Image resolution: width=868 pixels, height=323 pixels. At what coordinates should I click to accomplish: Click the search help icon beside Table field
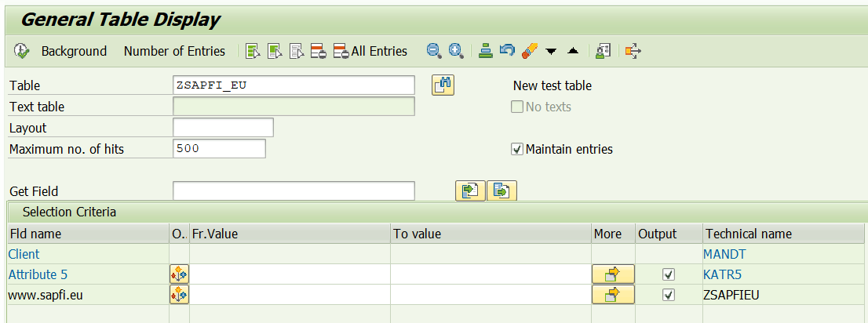coord(443,85)
